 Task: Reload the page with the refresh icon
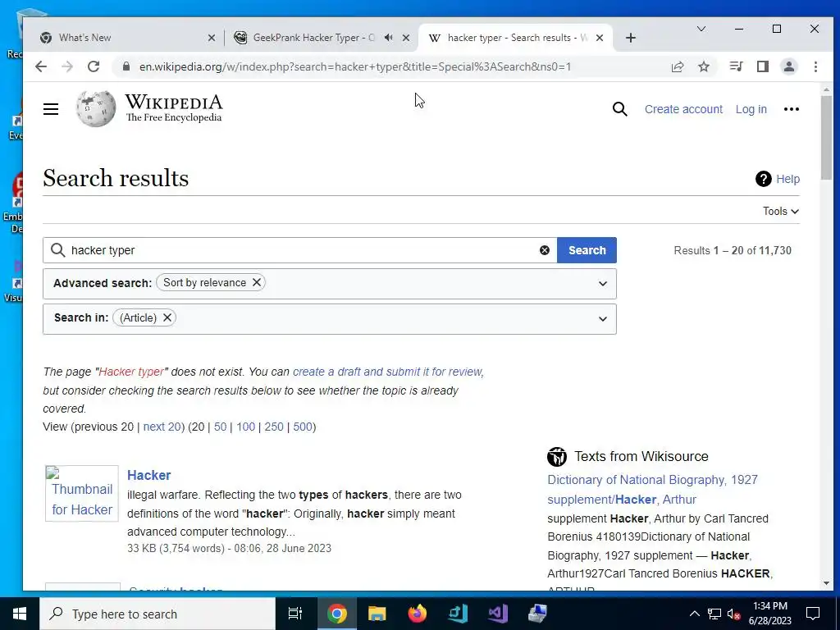coord(94,66)
